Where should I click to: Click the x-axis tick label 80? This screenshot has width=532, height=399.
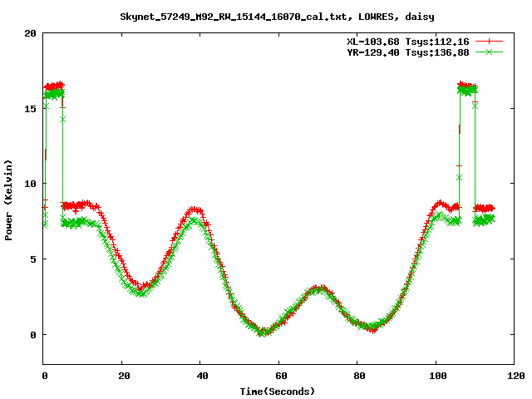pyautogui.click(x=359, y=376)
